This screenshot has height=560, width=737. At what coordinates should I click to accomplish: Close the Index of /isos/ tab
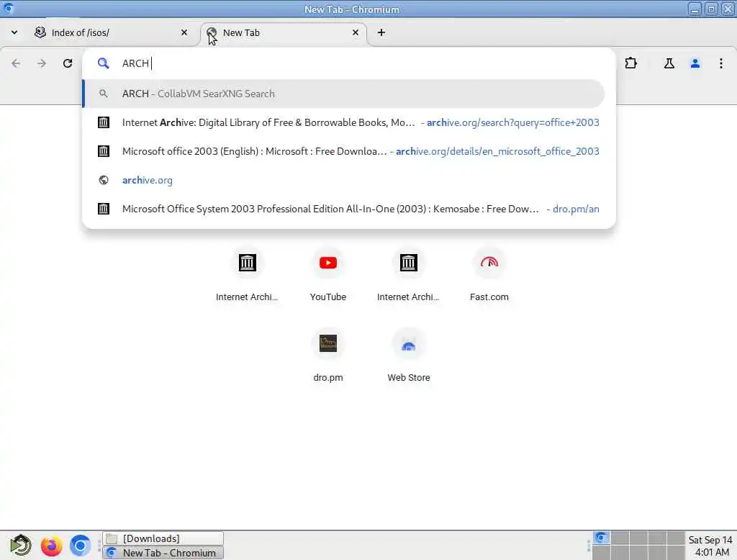pyautogui.click(x=184, y=32)
